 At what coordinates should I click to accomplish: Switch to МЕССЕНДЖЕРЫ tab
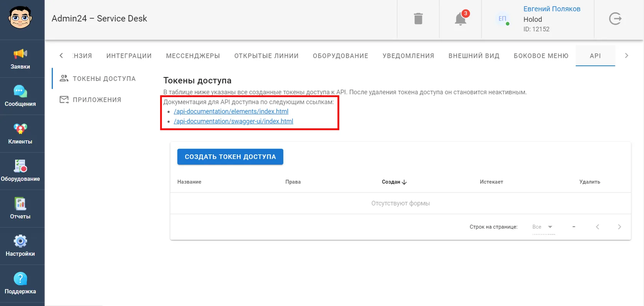click(x=193, y=56)
